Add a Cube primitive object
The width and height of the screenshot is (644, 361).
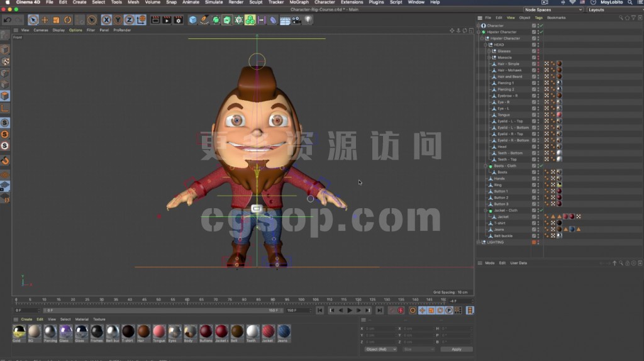point(192,19)
